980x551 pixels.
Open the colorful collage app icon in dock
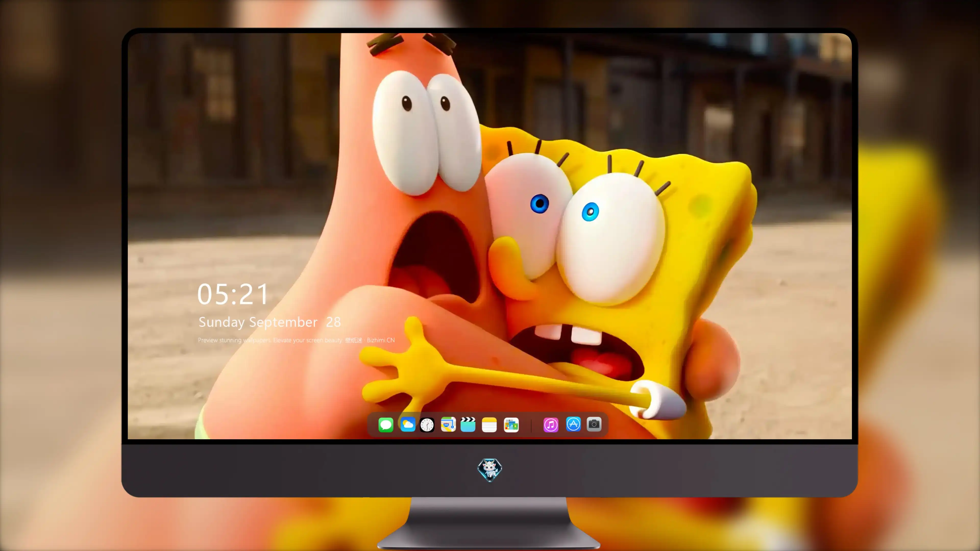click(x=511, y=425)
